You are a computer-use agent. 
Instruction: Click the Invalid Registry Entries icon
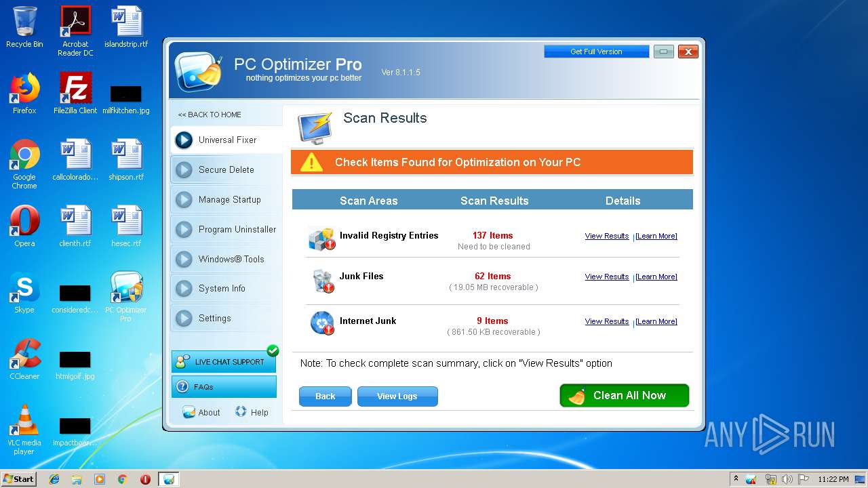tap(322, 239)
